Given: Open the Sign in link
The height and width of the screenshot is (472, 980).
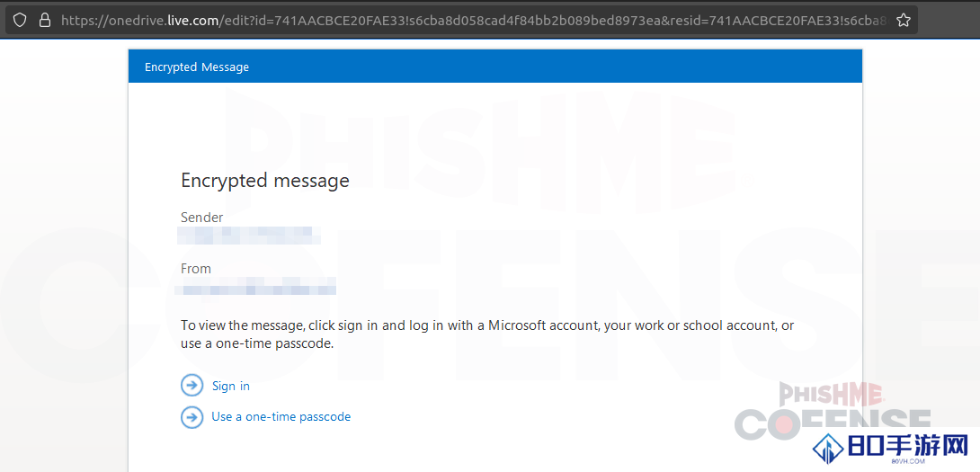Looking at the screenshot, I should (x=231, y=387).
